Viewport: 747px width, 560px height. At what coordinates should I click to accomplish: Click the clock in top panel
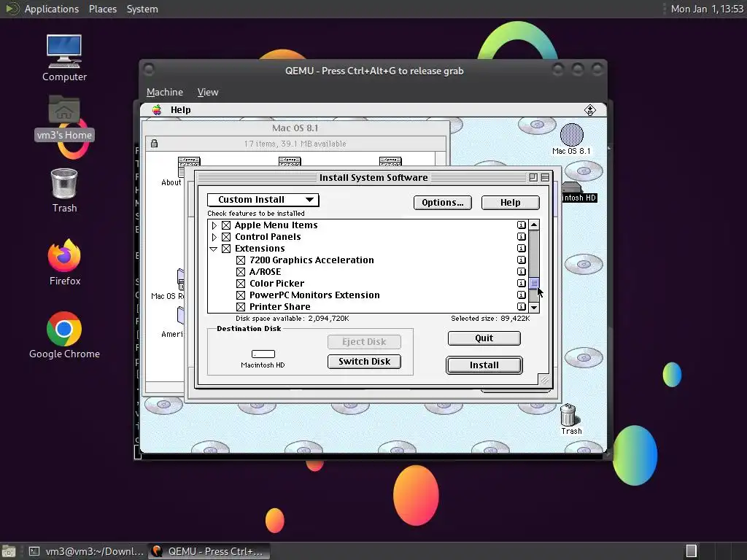pos(707,9)
